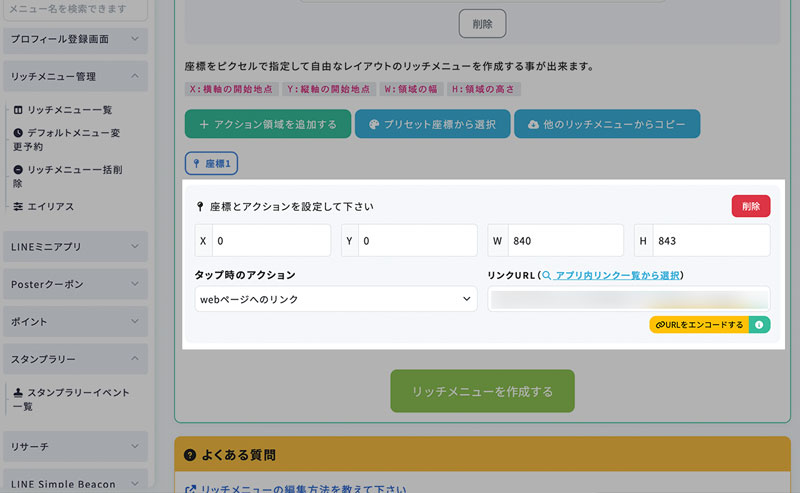The image size is (800, 493).
Task: Click the リッチメニュー一覧 sidebar item
Action: pos(69,109)
